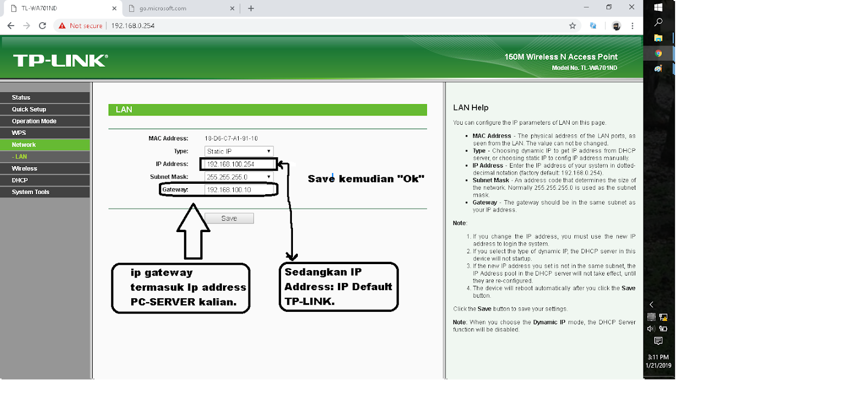Open File Explorer from taskbar

coord(658,38)
